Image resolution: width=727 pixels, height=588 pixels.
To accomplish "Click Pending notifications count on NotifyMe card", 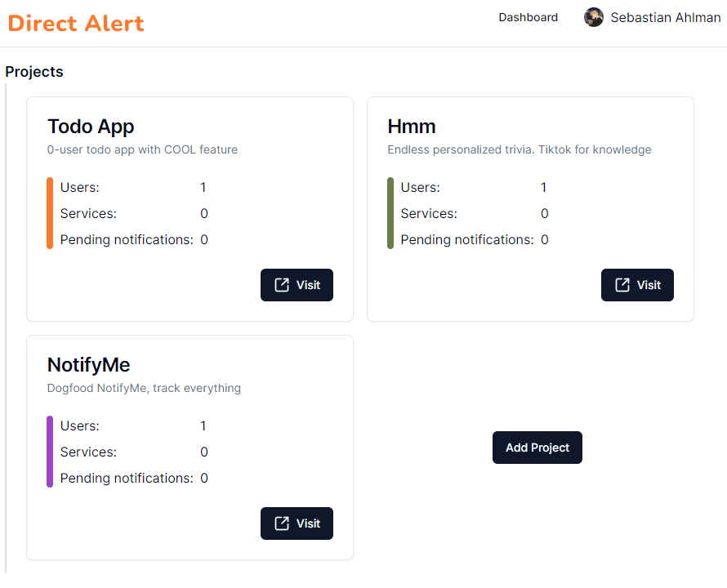I will [204, 478].
